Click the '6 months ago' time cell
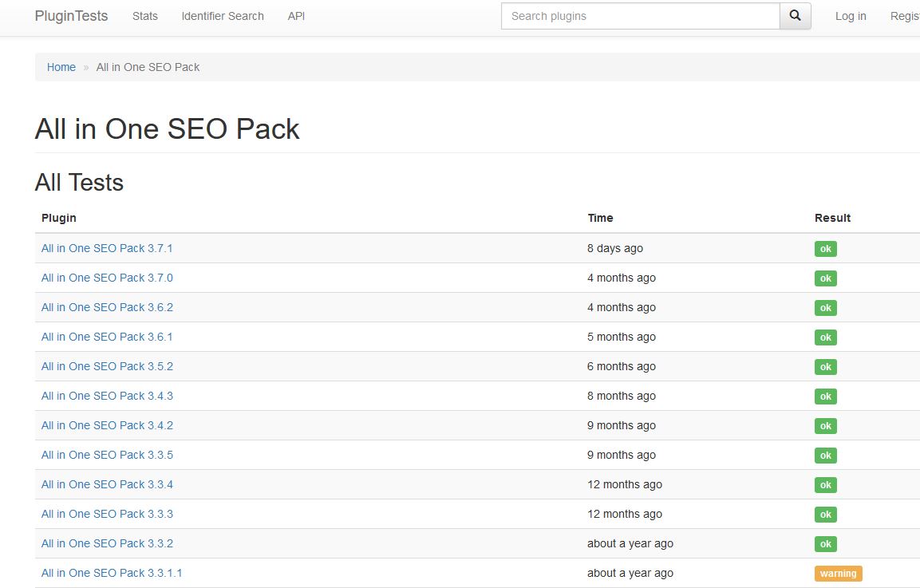The image size is (920, 588). click(x=622, y=366)
